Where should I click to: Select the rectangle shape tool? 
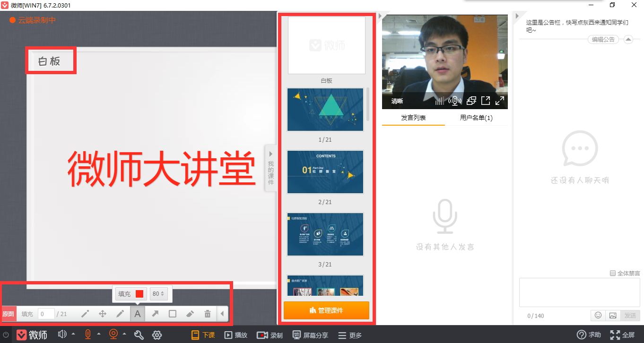point(173,314)
